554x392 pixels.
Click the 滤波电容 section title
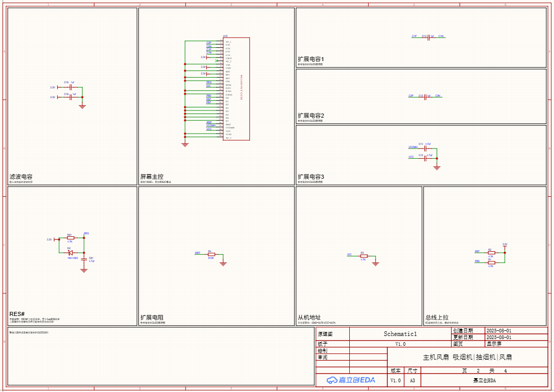21,177
